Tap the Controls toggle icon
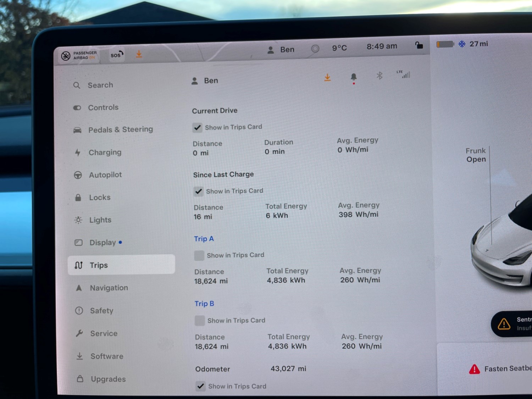 [77, 108]
